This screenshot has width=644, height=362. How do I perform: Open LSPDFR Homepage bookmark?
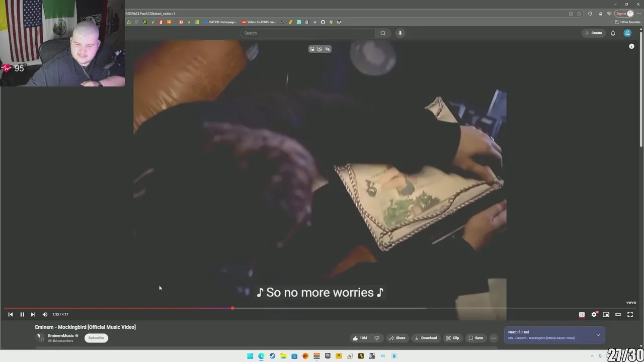click(x=219, y=22)
